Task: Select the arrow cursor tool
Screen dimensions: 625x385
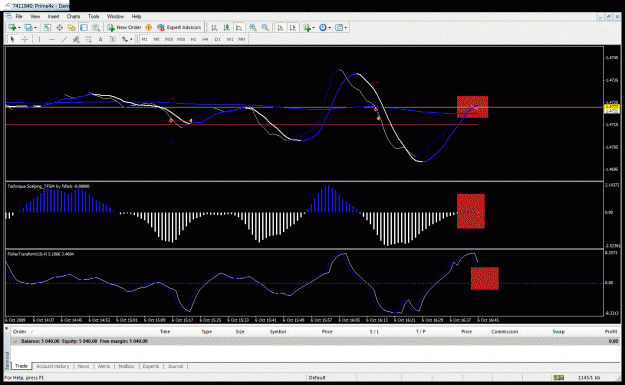Action: pos(12,39)
